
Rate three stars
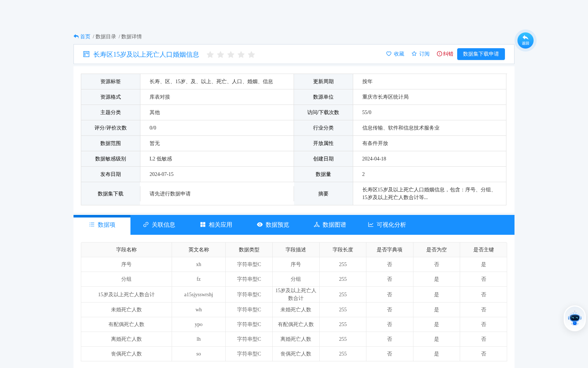coord(231,54)
